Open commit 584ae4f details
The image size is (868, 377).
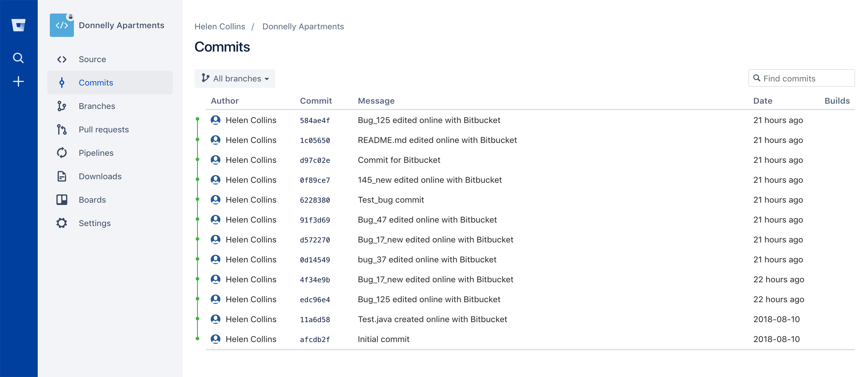(x=315, y=120)
